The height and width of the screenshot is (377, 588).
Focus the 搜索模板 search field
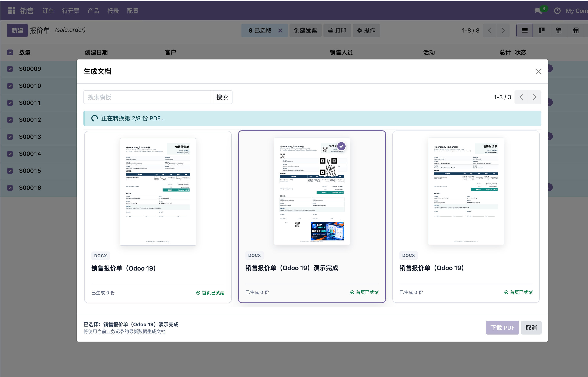pos(148,97)
